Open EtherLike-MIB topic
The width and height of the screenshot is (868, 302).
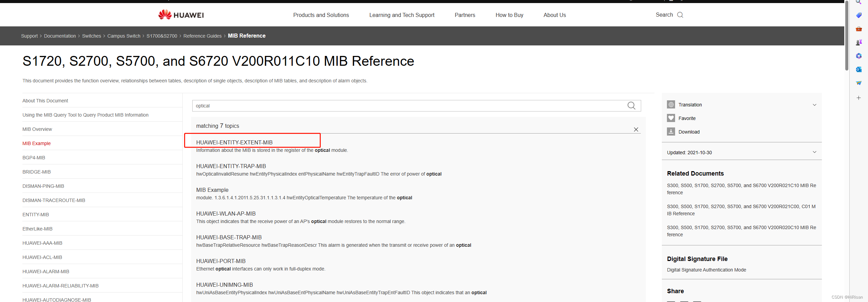point(38,229)
